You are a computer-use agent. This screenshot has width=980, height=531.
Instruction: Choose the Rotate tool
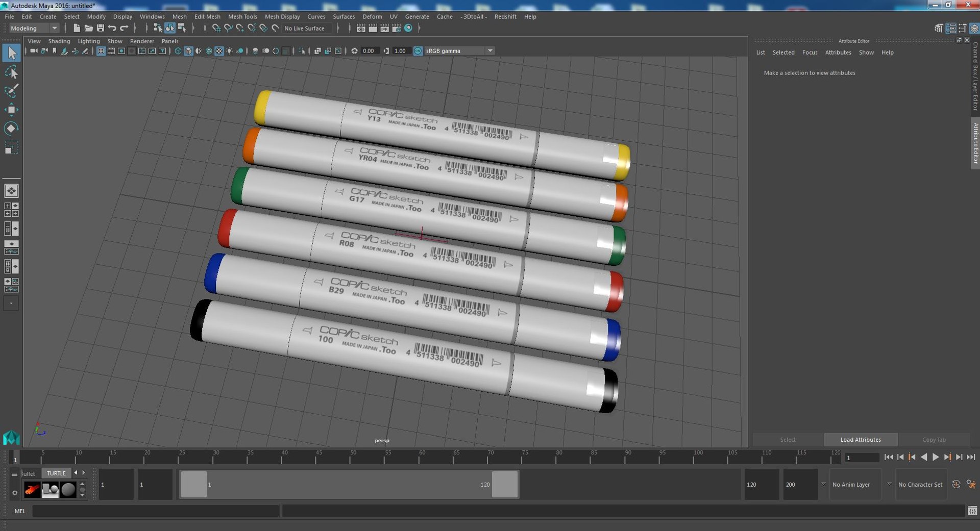11,129
